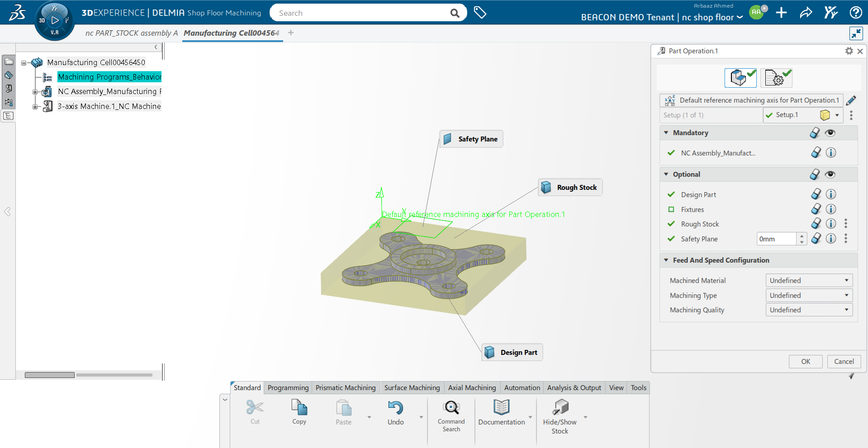868x448 pixels.
Task: Toggle the Safety Plane checkmark
Action: pos(671,239)
